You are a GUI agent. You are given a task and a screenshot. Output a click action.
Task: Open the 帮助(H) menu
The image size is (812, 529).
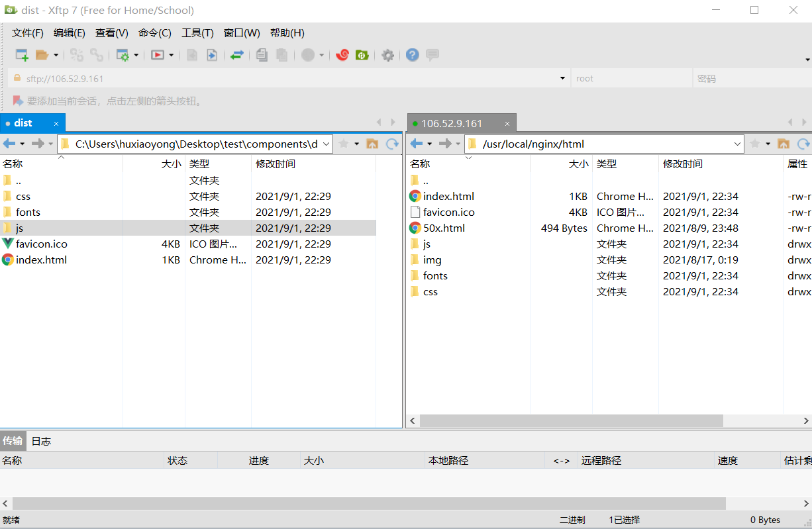click(x=287, y=32)
